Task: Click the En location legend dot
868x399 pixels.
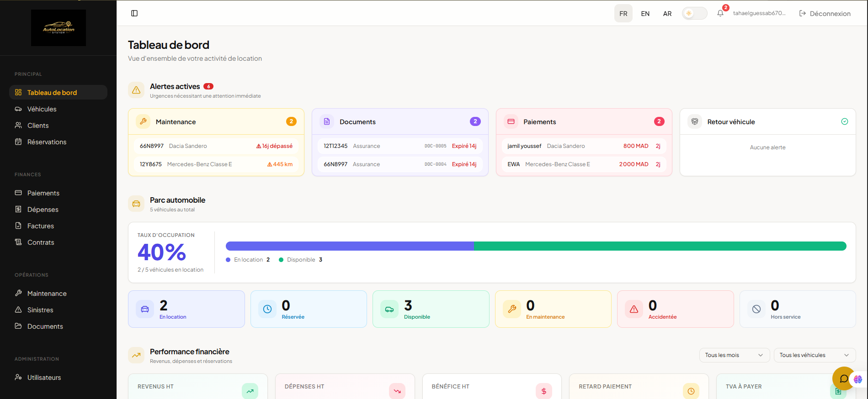Action: pyautogui.click(x=228, y=260)
